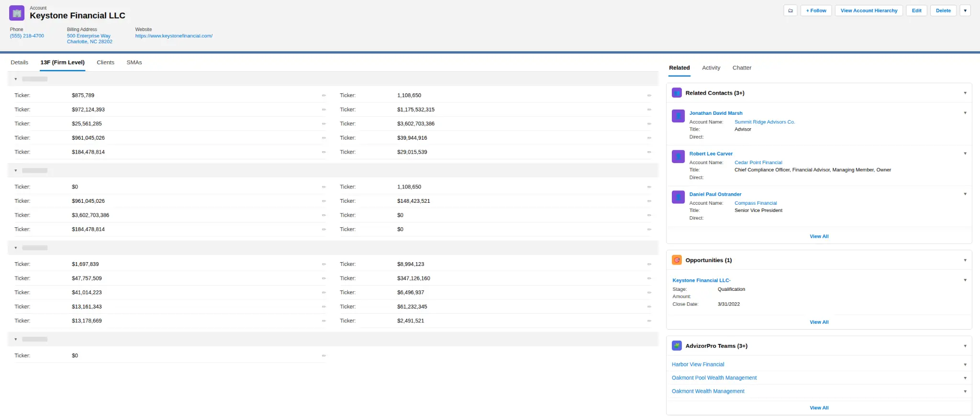Click the AdvizorPro Teams puzzle icon

point(677,346)
